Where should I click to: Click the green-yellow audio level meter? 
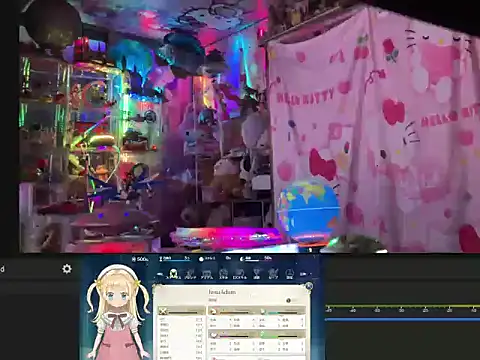click(402, 305)
